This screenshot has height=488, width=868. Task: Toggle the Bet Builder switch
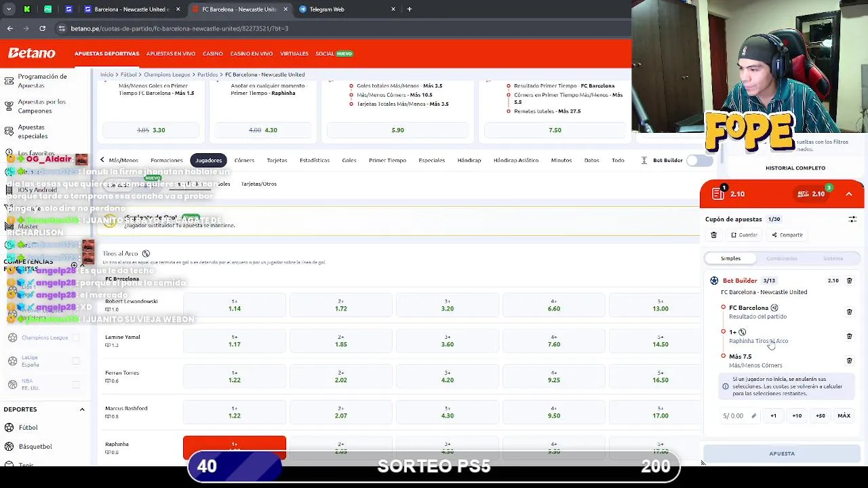698,161
